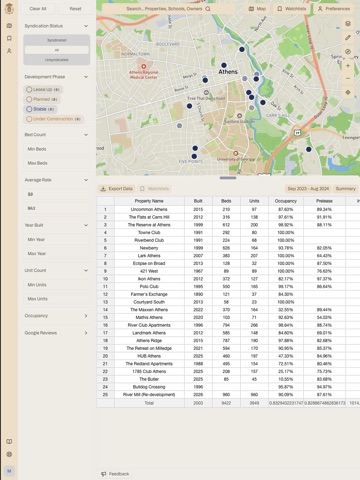The image size is (360, 480).
Task: Expand the Google Reviews filter section
Action: click(x=86, y=333)
